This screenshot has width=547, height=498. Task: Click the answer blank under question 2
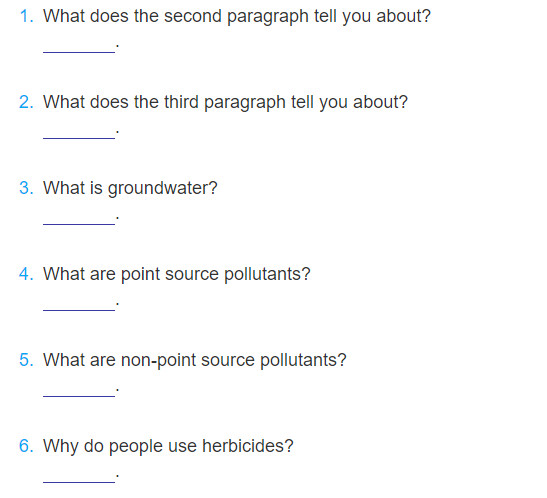point(79,133)
